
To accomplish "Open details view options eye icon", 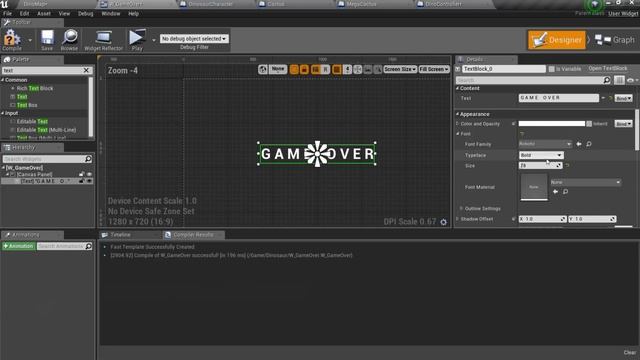I will (631, 80).
